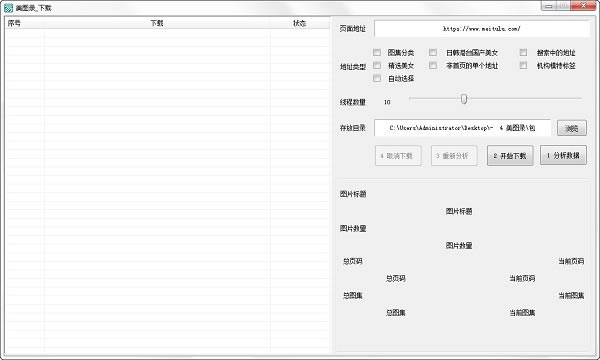
Task: Click the 状态 column header
Action: pyautogui.click(x=300, y=23)
